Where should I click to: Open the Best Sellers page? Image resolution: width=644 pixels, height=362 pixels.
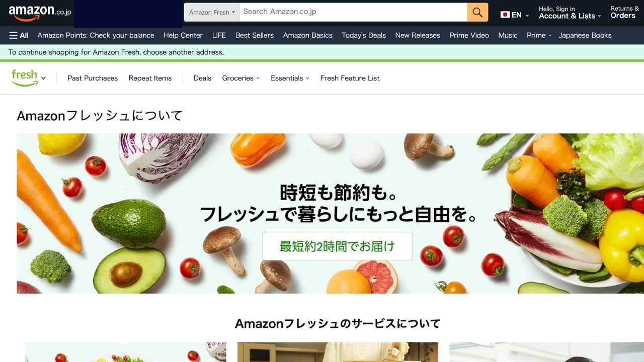(255, 35)
